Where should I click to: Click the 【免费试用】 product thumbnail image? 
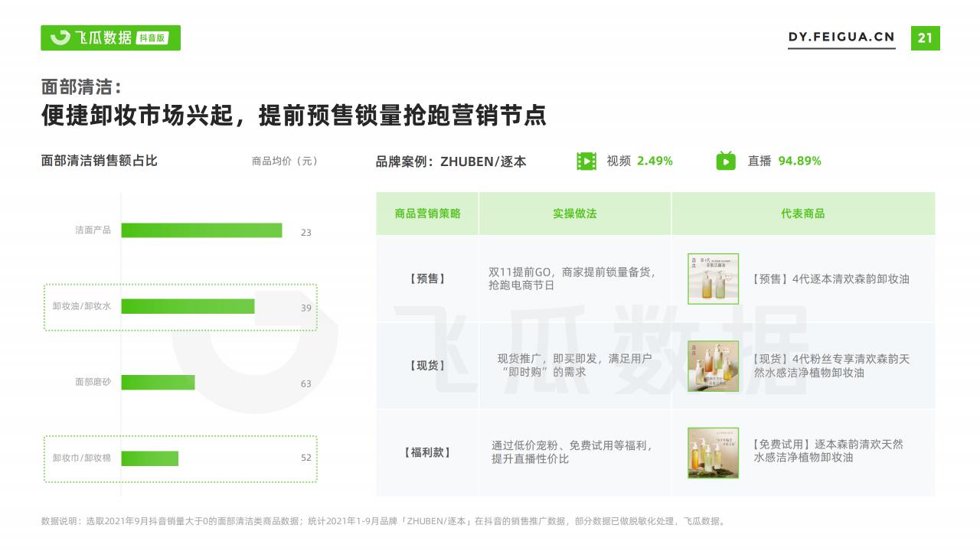pos(713,453)
